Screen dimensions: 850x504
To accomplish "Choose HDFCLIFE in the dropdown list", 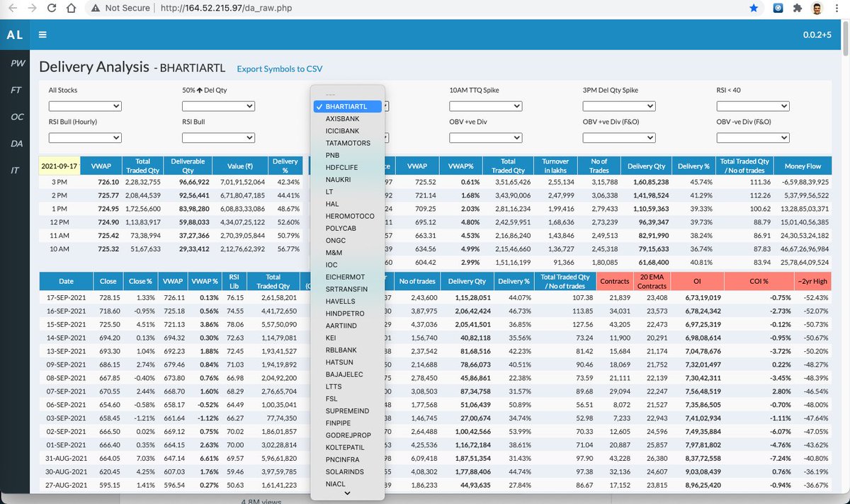I will point(348,167).
